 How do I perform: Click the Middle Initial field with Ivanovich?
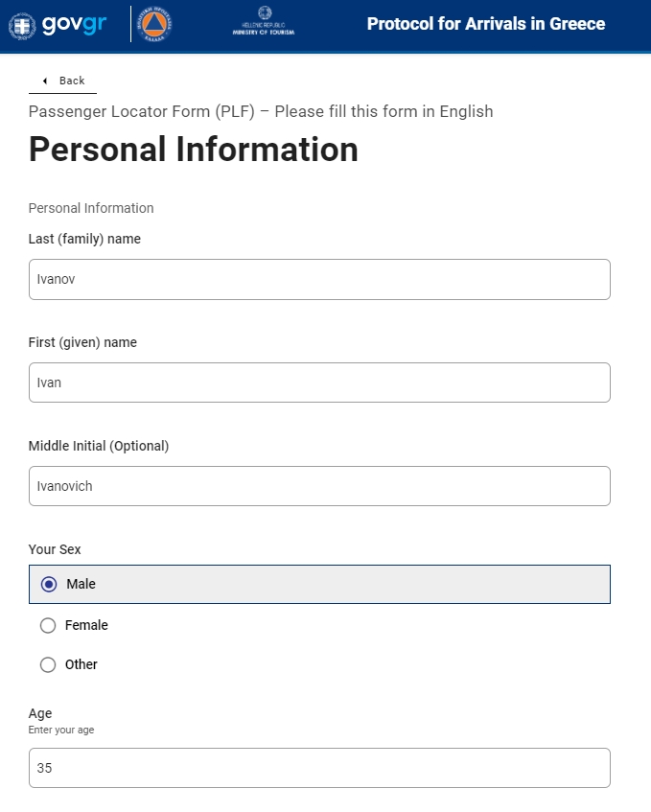319,486
